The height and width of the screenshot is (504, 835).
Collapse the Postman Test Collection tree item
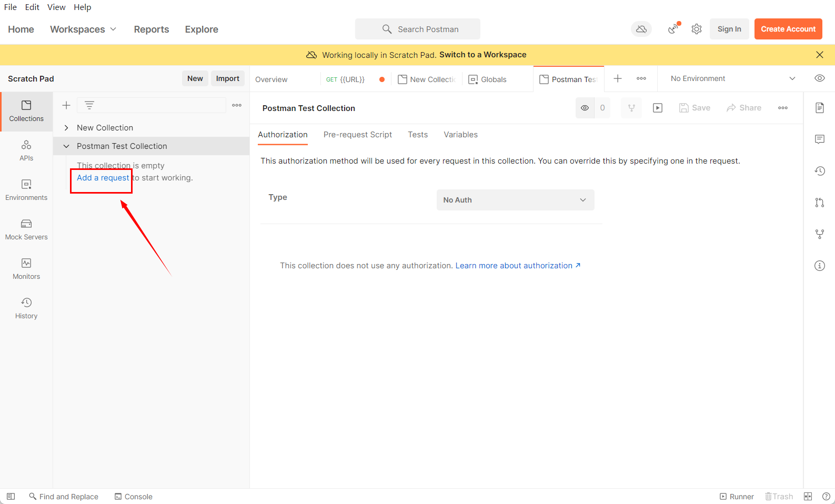pyautogui.click(x=66, y=146)
